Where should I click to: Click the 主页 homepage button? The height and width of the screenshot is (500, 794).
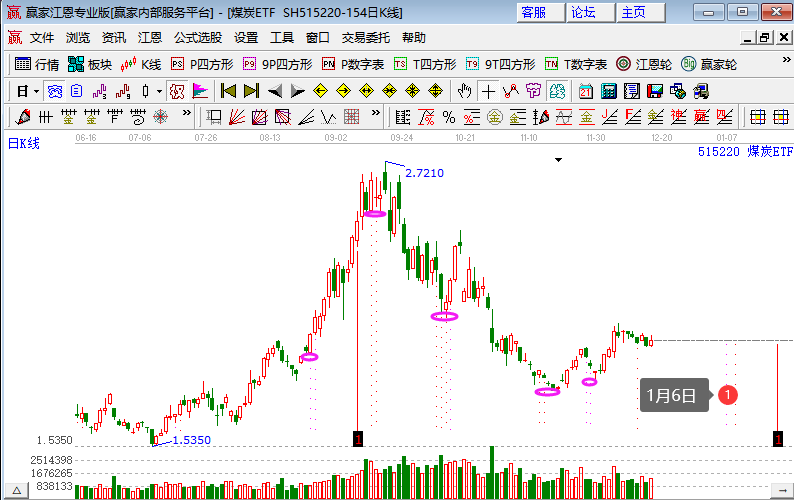coord(641,12)
